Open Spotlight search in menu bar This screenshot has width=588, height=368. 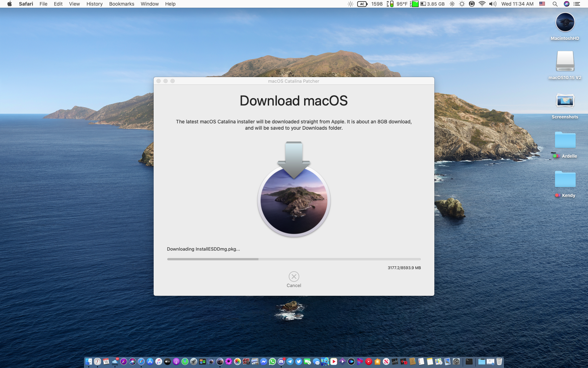click(555, 4)
